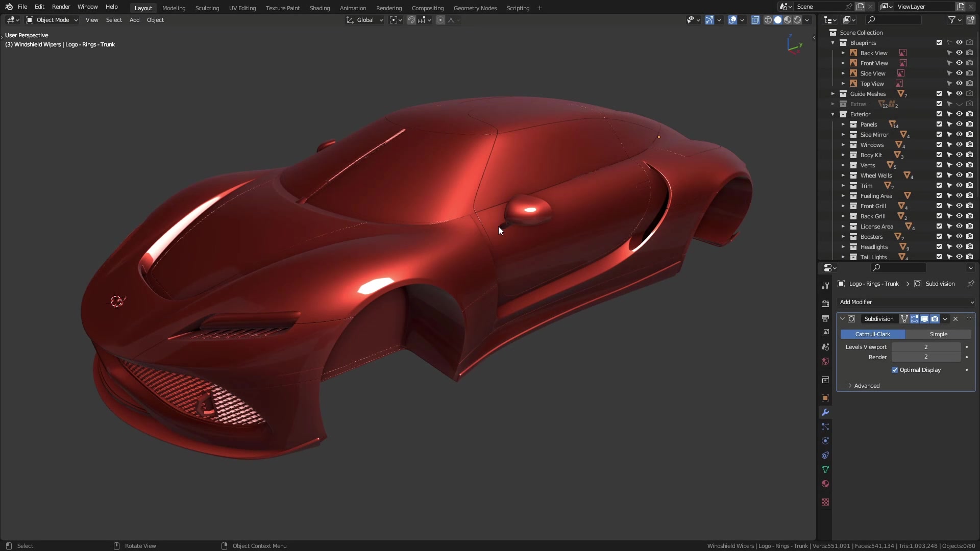
Task: Toggle Subdivision modifier viewport display
Action: tap(925, 319)
